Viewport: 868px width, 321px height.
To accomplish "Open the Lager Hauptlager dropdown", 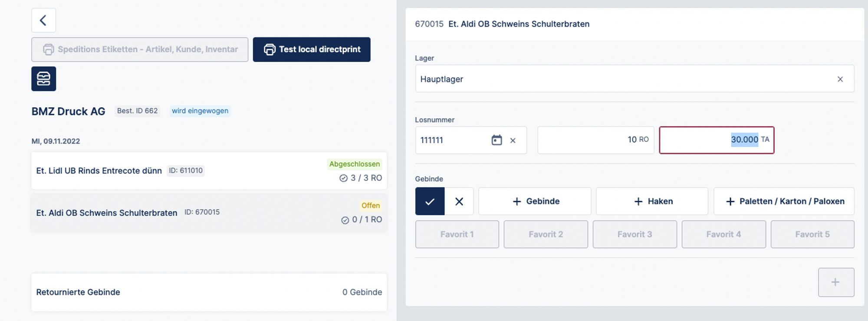I will click(x=625, y=79).
